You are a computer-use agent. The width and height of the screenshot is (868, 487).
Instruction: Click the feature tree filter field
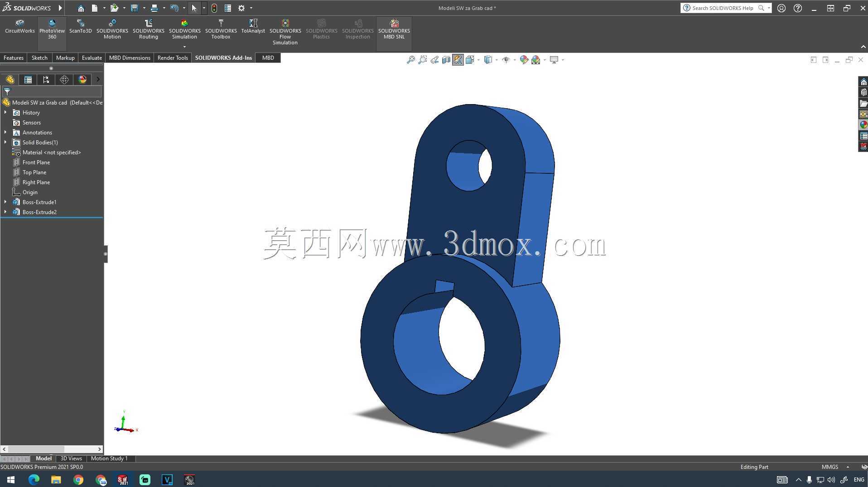pyautogui.click(x=52, y=91)
